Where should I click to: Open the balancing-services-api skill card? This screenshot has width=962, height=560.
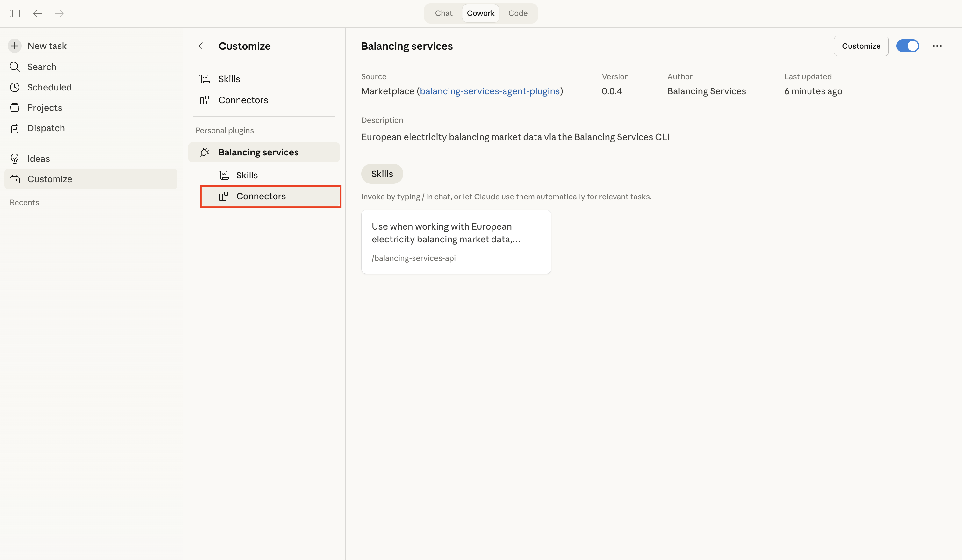point(456,241)
